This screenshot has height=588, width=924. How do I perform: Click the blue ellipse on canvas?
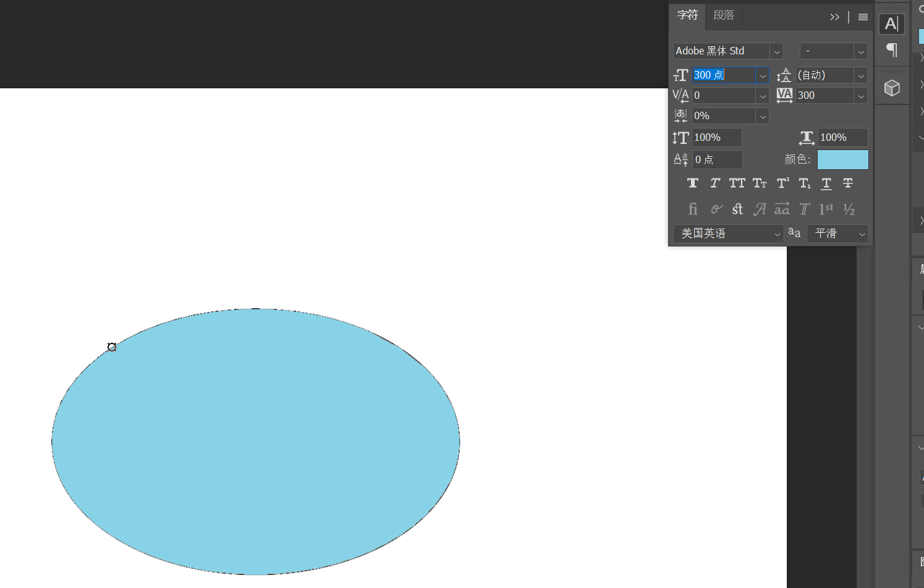[x=256, y=442]
